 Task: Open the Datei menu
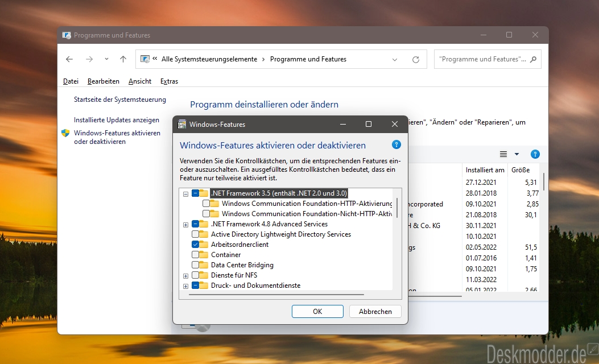(71, 81)
